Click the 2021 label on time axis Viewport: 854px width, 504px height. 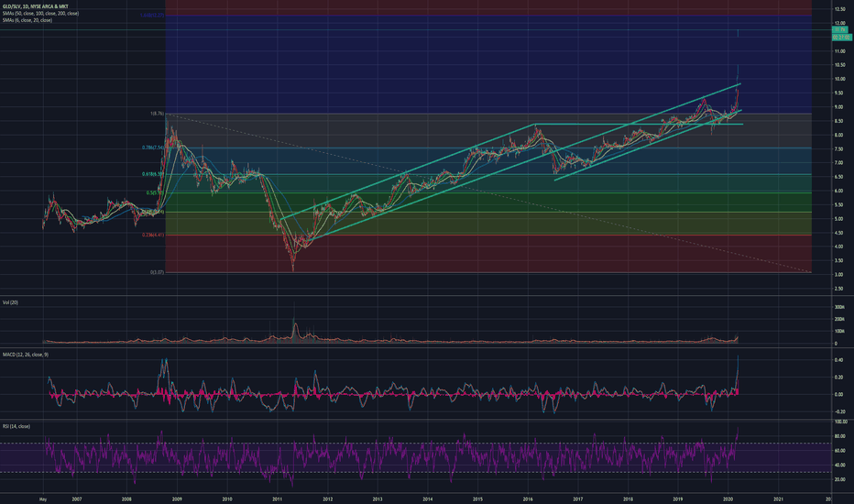[778, 499]
